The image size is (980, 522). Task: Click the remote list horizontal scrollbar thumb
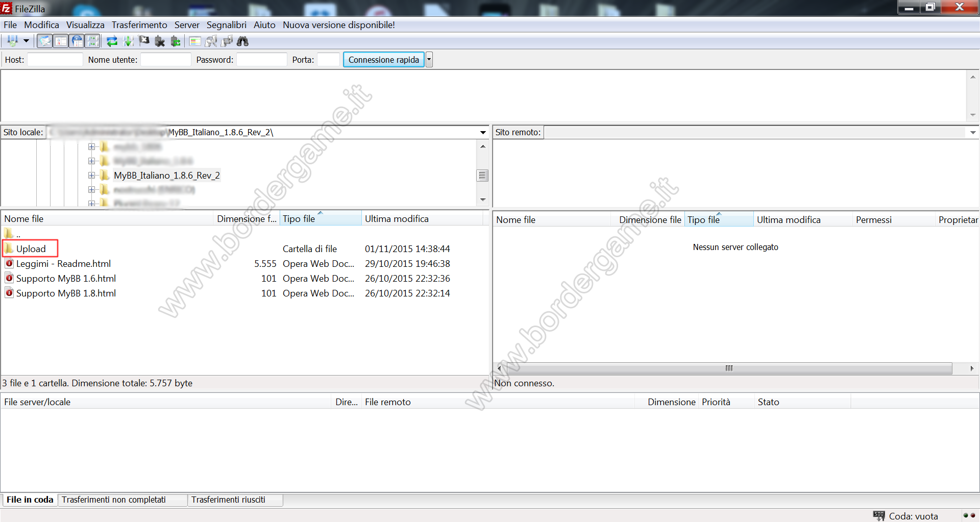pyautogui.click(x=728, y=368)
